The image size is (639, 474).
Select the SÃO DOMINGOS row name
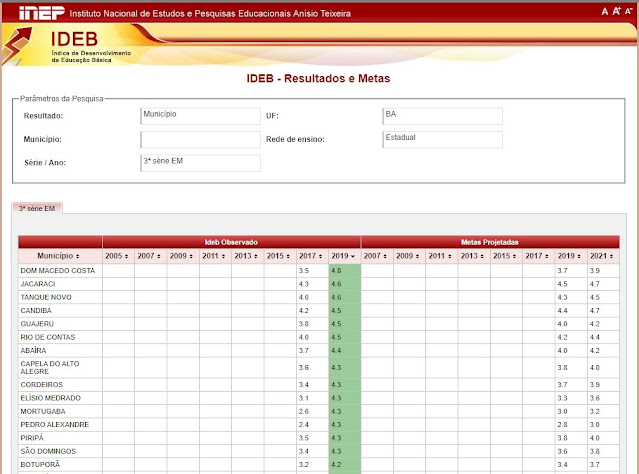click(48, 451)
